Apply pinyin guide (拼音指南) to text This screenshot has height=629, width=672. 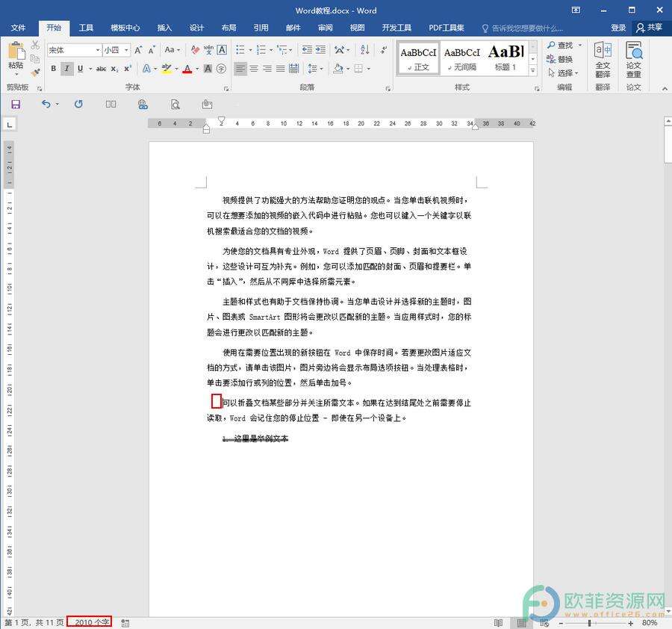(208, 49)
